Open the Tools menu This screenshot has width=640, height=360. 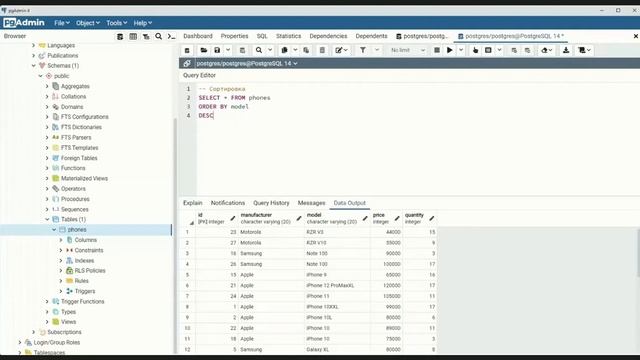116,23
